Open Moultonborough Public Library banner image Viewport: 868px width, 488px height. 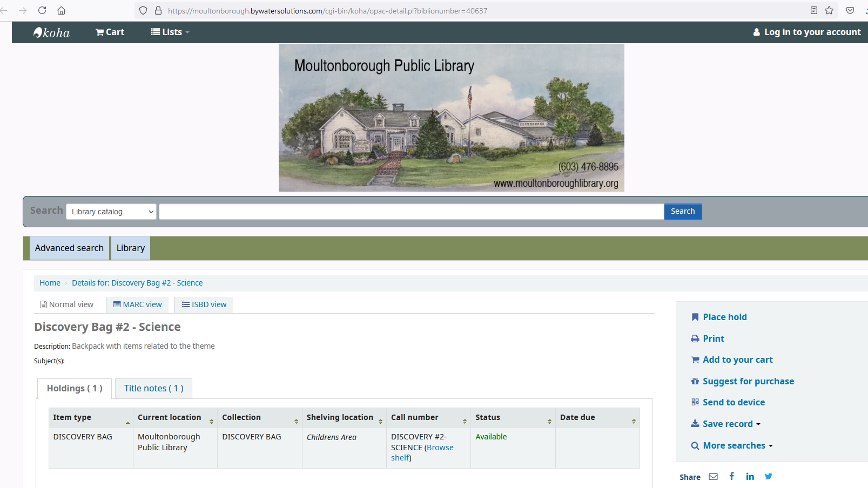click(452, 118)
